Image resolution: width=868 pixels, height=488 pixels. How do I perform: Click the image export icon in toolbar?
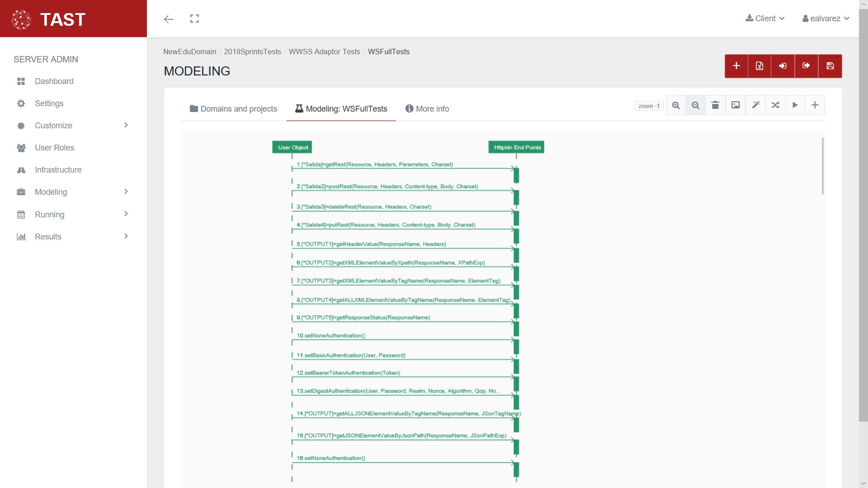coord(736,105)
